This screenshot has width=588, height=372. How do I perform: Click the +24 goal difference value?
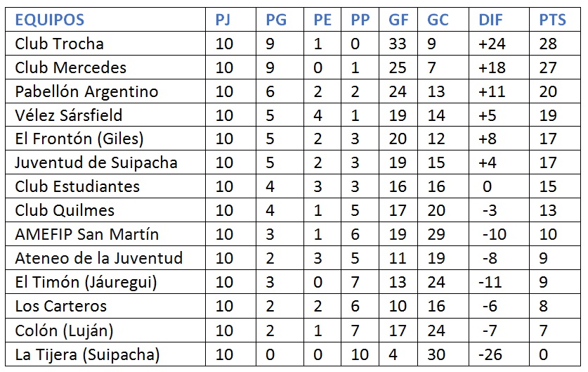(492, 44)
